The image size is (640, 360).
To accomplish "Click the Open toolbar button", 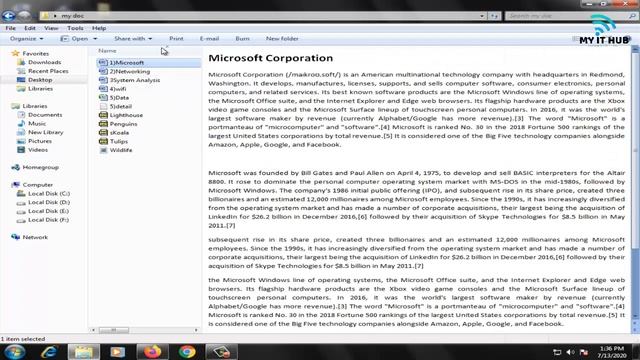I will [74, 39].
